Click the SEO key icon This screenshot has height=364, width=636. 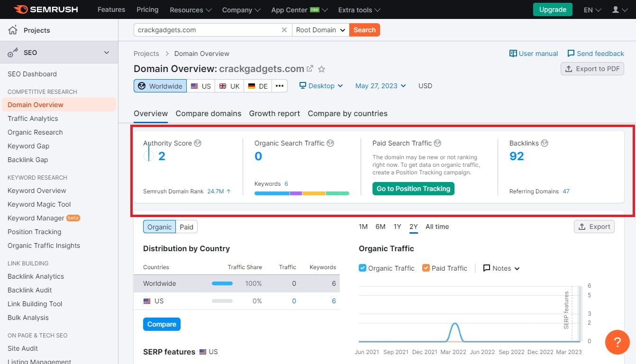click(13, 53)
